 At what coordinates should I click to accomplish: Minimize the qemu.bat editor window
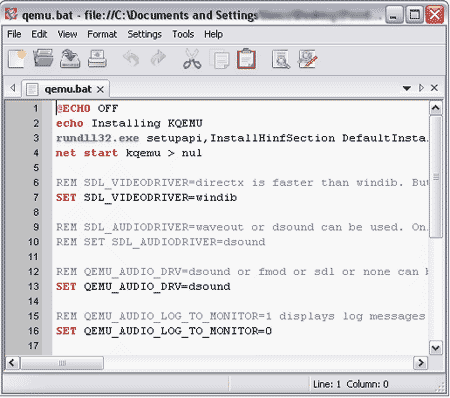coord(394,15)
